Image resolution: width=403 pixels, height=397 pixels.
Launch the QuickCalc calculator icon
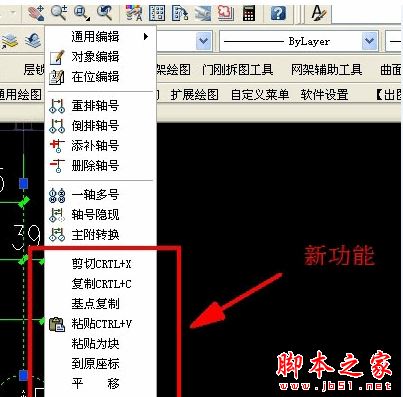pyautogui.click(x=249, y=13)
